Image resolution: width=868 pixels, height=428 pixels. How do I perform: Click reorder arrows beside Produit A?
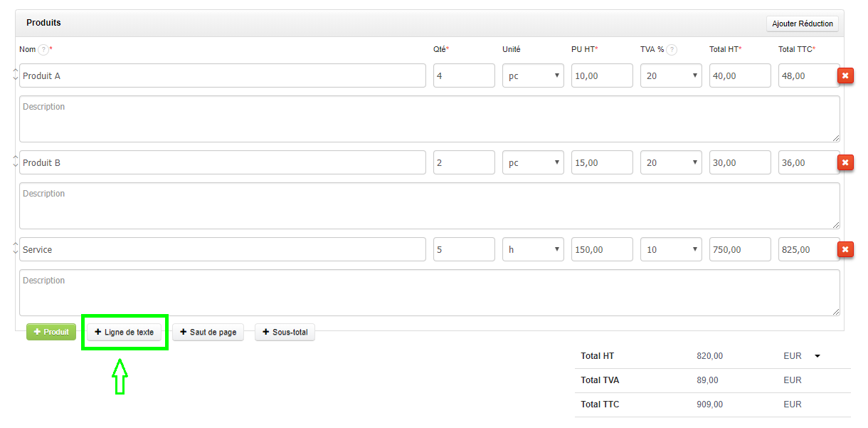point(16,75)
